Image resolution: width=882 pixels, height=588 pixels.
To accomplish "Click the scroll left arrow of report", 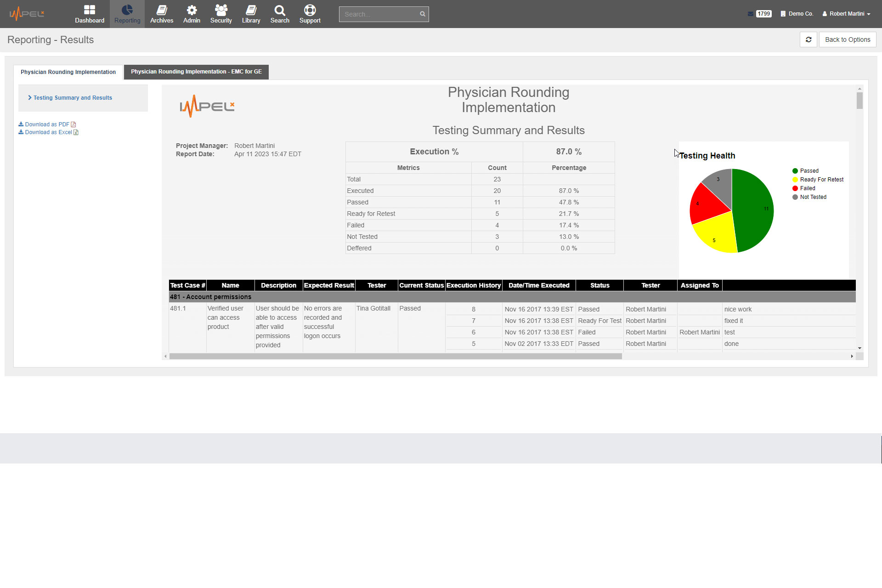I will pyautogui.click(x=165, y=356).
